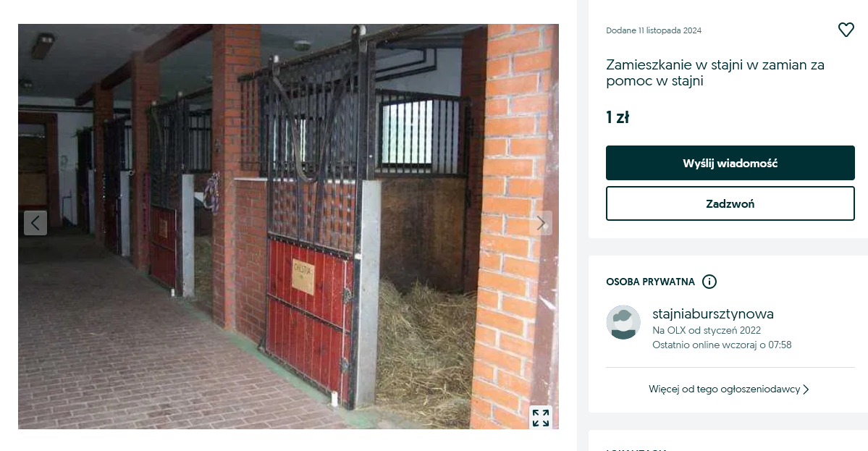Click the Zadzwoń button

pyautogui.click(x=730, y=203)
